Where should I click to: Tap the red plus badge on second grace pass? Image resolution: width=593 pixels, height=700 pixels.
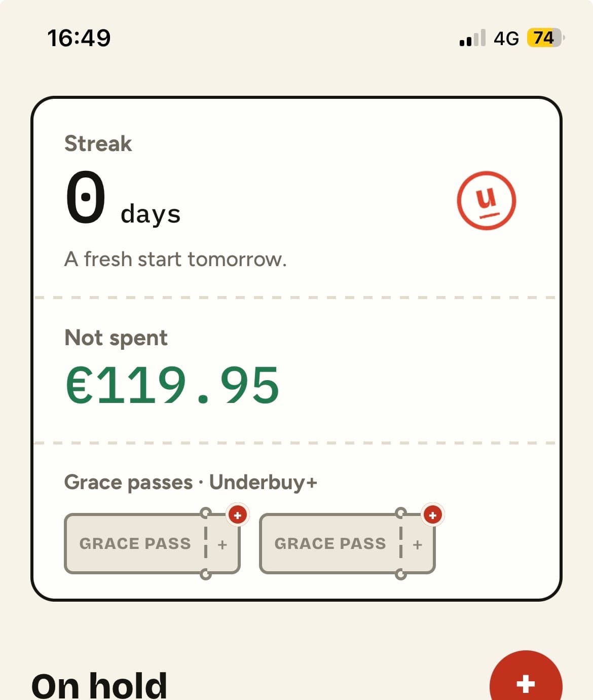[x=432, y=515]
